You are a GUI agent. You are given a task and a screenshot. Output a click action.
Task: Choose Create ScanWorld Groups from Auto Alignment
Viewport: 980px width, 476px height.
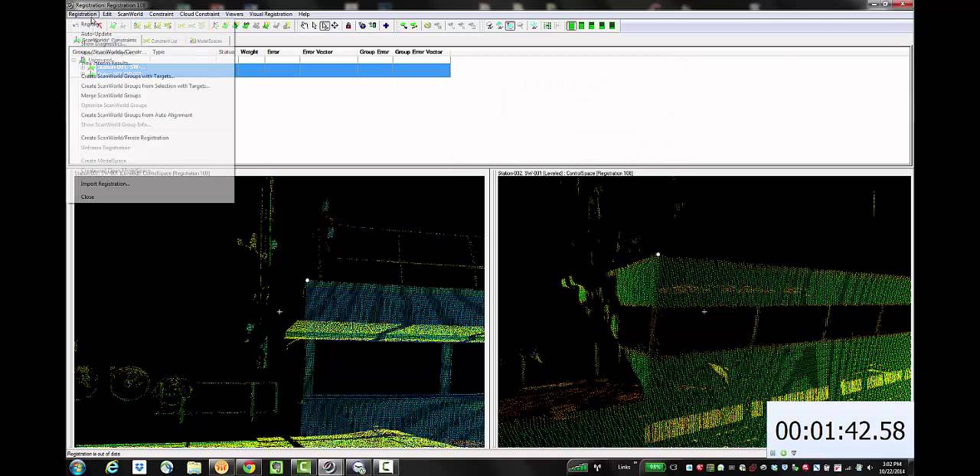pos(137,115)
